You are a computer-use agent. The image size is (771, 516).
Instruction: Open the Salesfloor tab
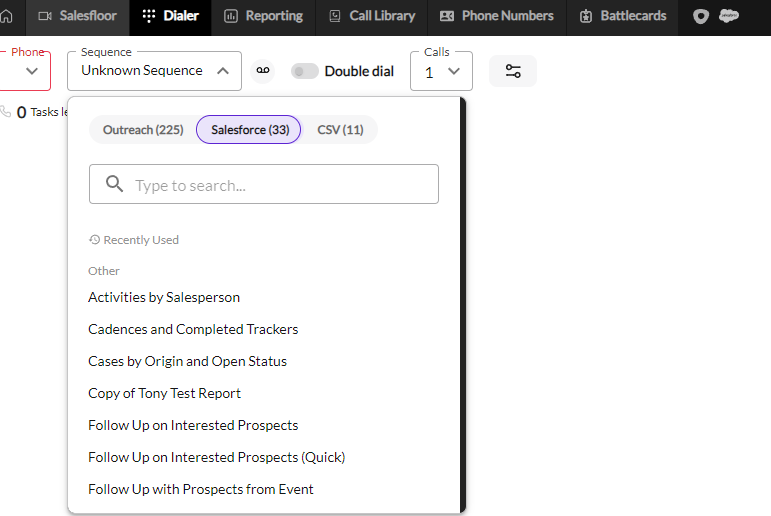click(77, 16)
